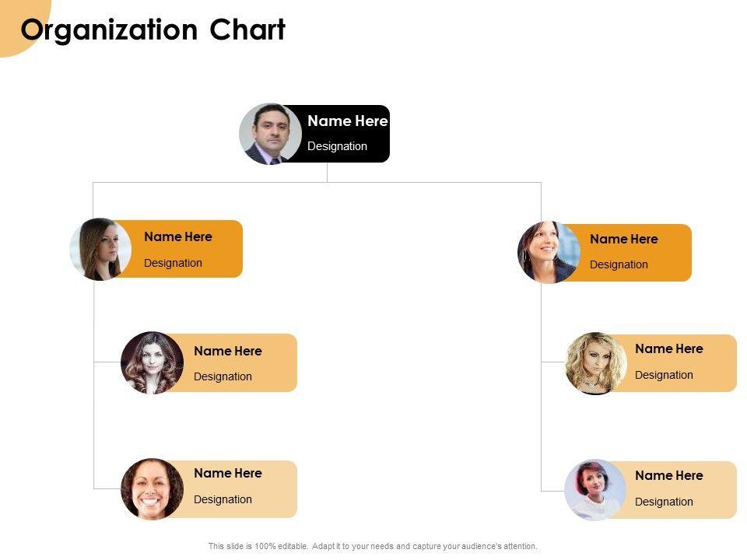Select the '100% editable' footer text
Image resolution: width=747 pixels, height=560 pixels.
tap(373, 547)
